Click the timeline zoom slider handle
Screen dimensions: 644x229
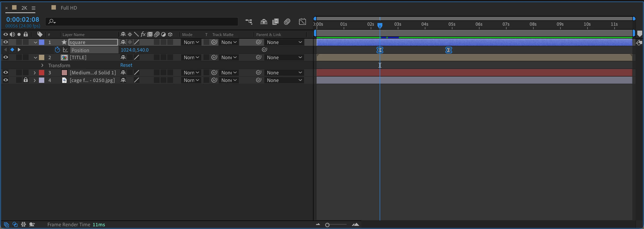pyautogui.click(x=327, y=225)
